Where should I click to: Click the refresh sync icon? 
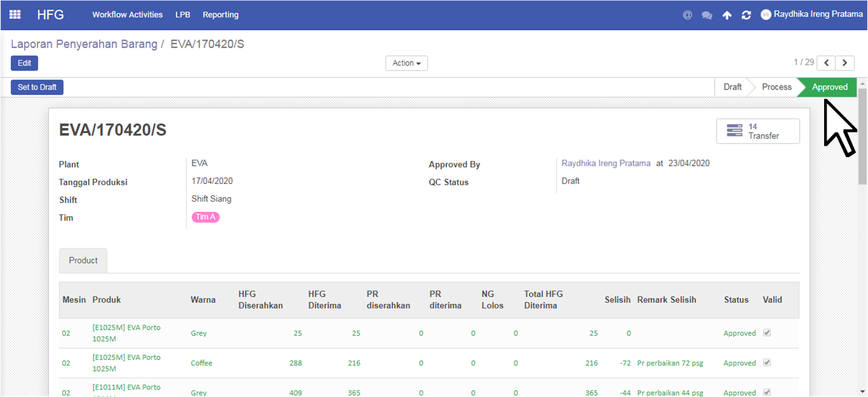746,15
